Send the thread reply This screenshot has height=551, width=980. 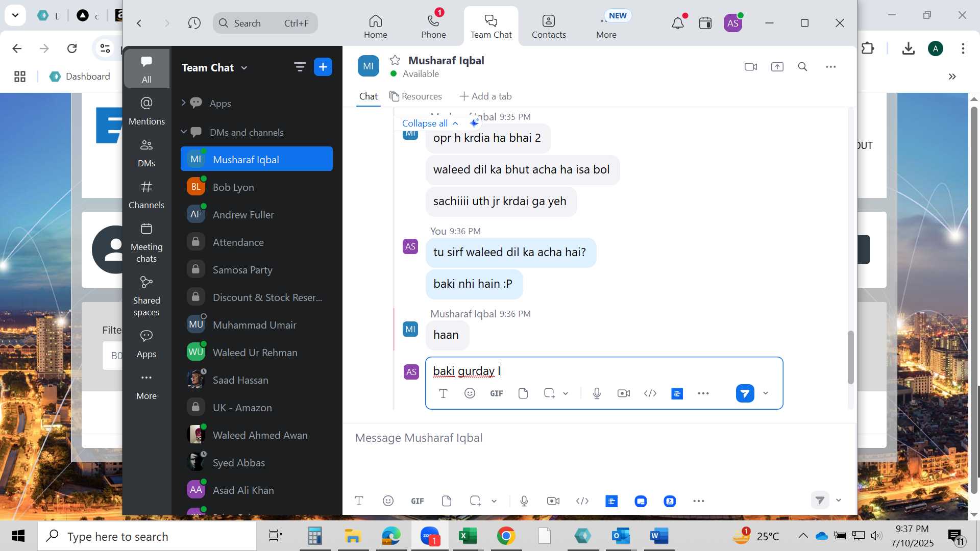click(x=745, y=393)
